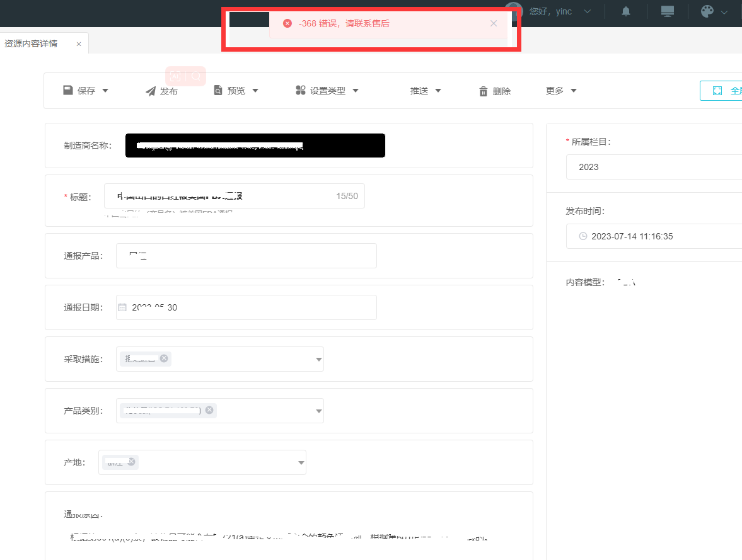The image size is (742, 560).
Task: Click the 制造商名称 input field
Action: click(x=255, y=146)
